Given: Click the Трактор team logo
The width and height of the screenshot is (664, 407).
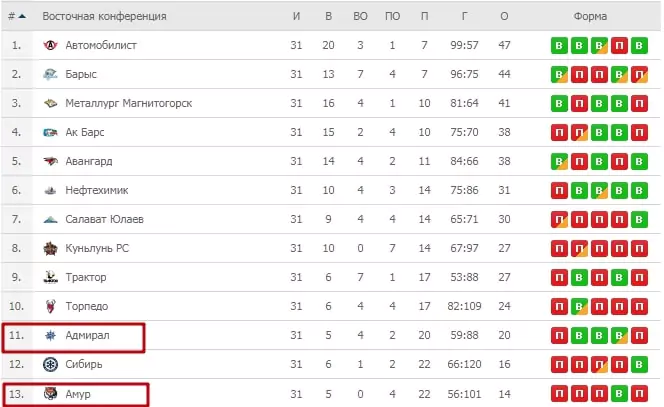Looking at the screenshot, I should [50, 277].
